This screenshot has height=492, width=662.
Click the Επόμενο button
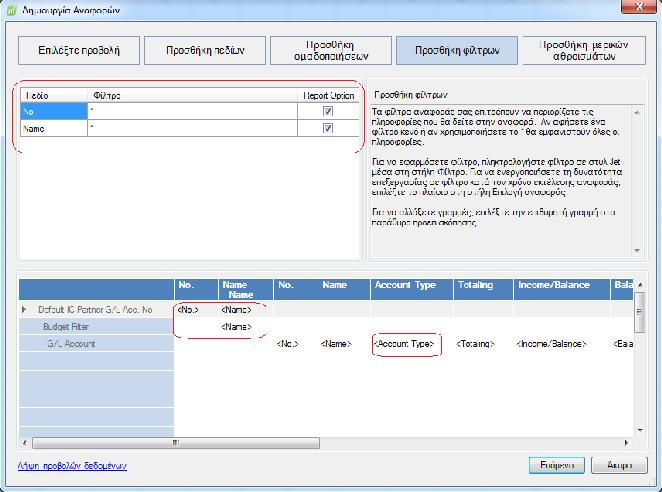tap(556, 465)
